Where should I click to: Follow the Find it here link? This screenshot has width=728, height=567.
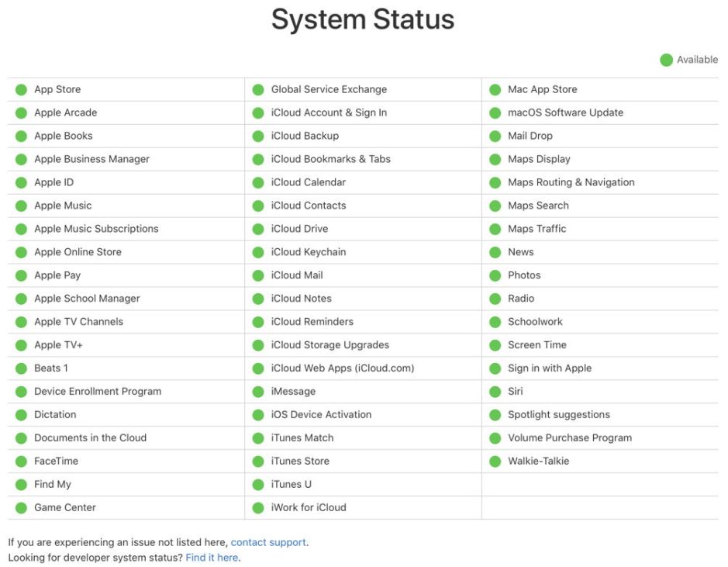pos(212,558)
